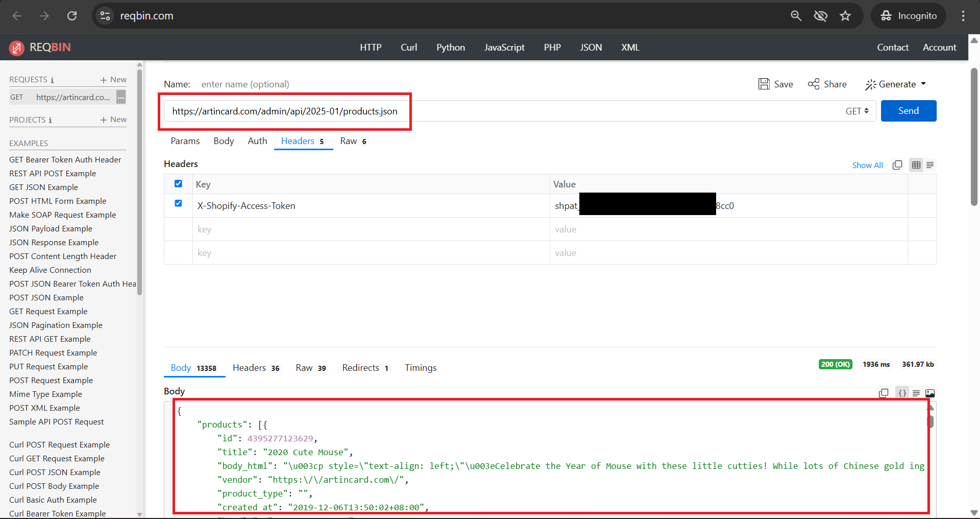This screenshot has height=519, width=980.
Task: Open the browser three-dot menu
Action: pyautogui.click(x=963, y=16)
